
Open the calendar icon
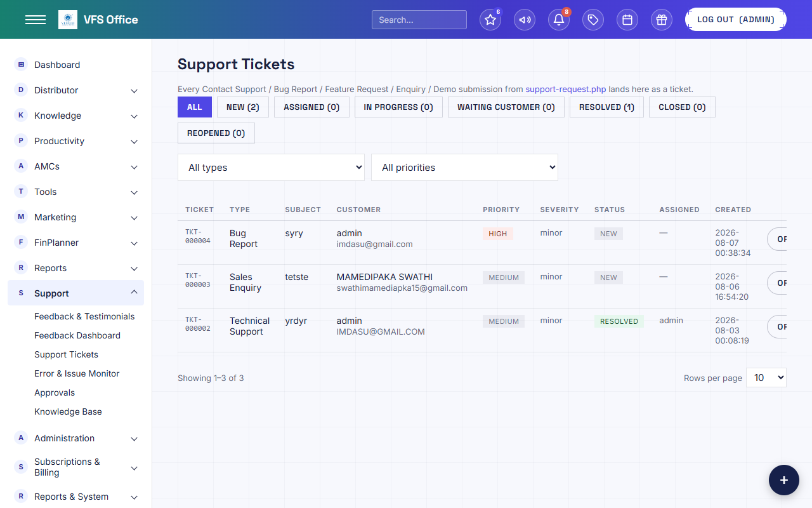tap(627, 20)
